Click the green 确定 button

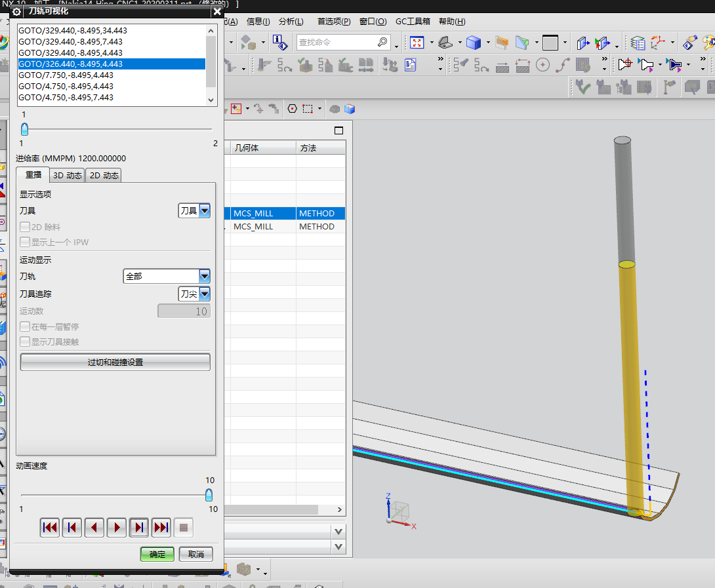pyautogui.click(x=157, y=554)
